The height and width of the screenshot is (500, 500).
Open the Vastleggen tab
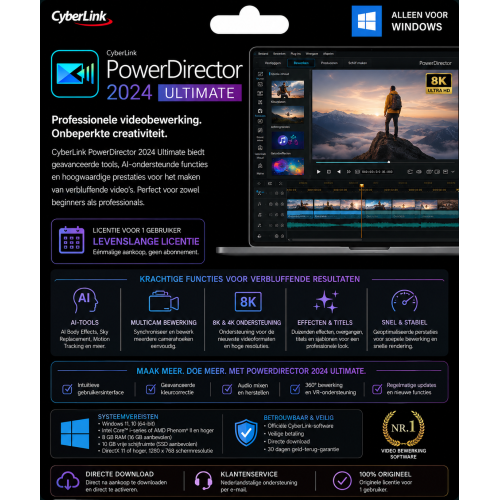(273, 63)
